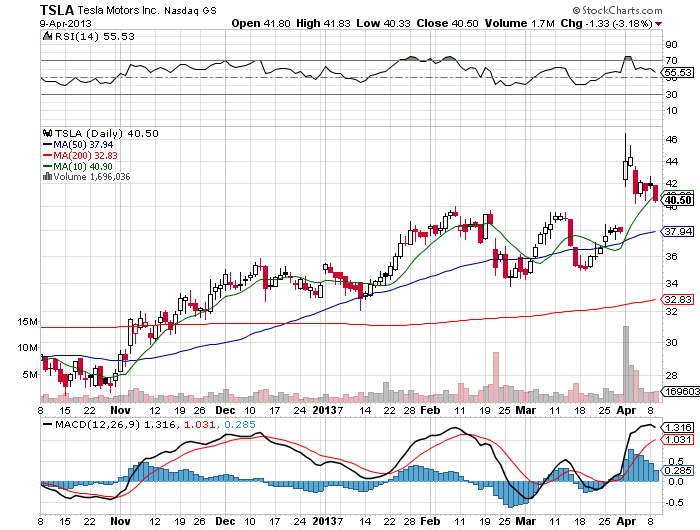Click the boxed 40.50 last-price axis tag
700x530 pixels.
click(678, 200)
